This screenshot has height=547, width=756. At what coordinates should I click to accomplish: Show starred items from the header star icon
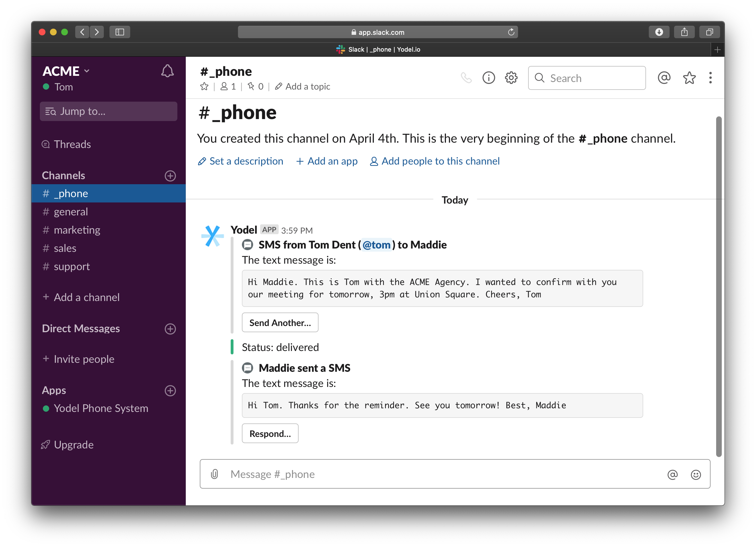689,78
